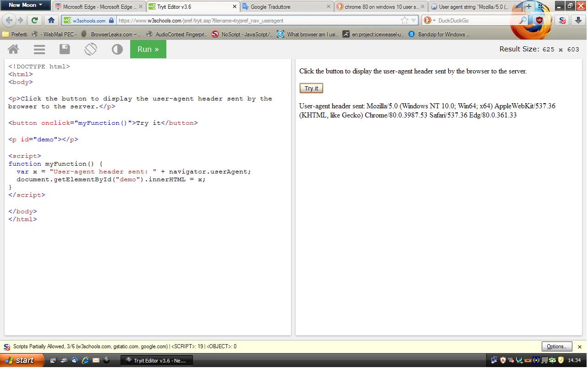Image resolution: width=588 pixels, height=368 pixels.
Task: Click the Try it button in result pane
Action: pos(311,88)
